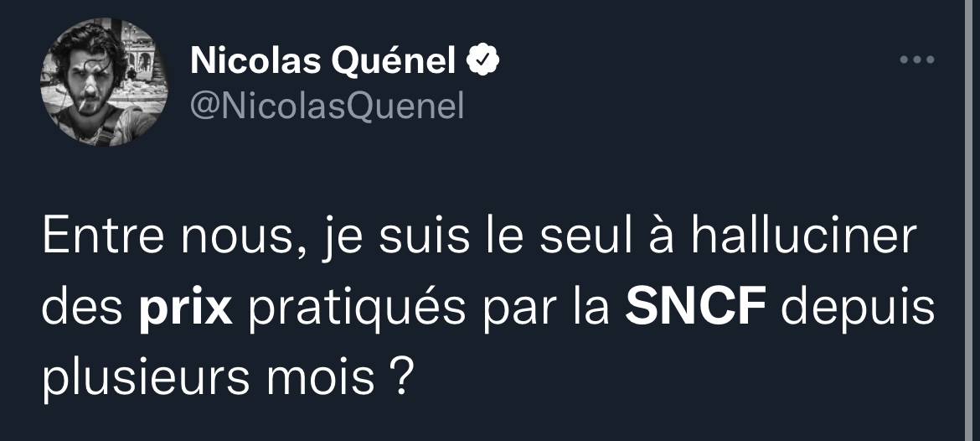
Task: Click the blue verified badge
Action: (x=486, y=60)
